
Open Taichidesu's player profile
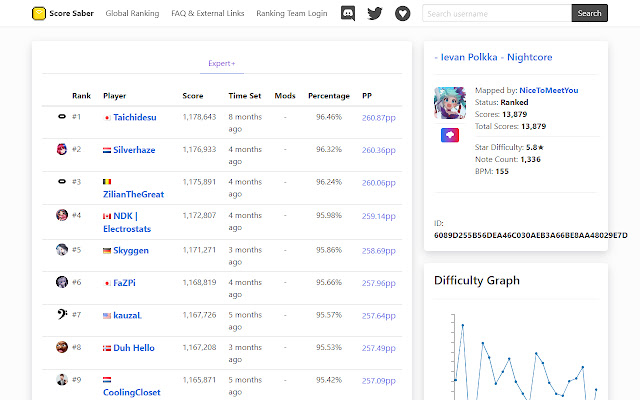click(135, 118)
